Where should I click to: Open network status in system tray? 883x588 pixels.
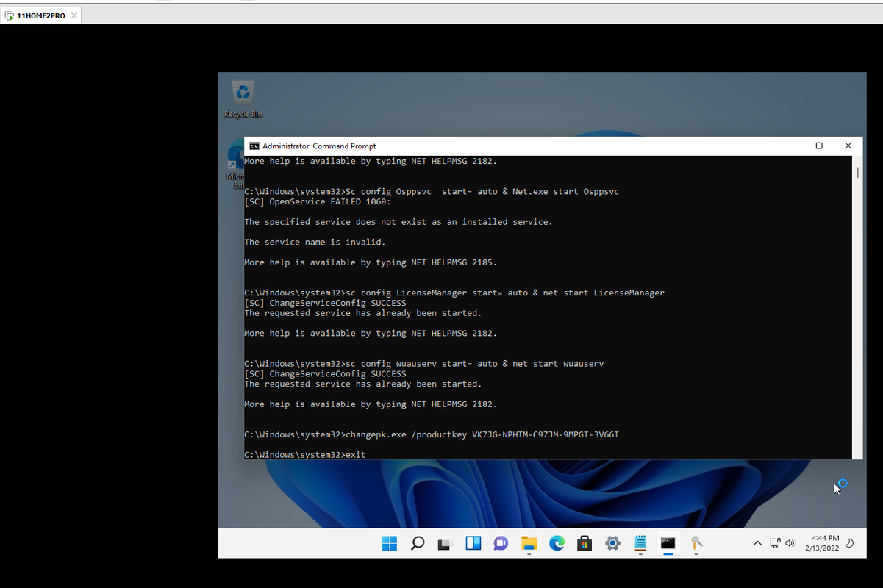[x=775, y=543]
